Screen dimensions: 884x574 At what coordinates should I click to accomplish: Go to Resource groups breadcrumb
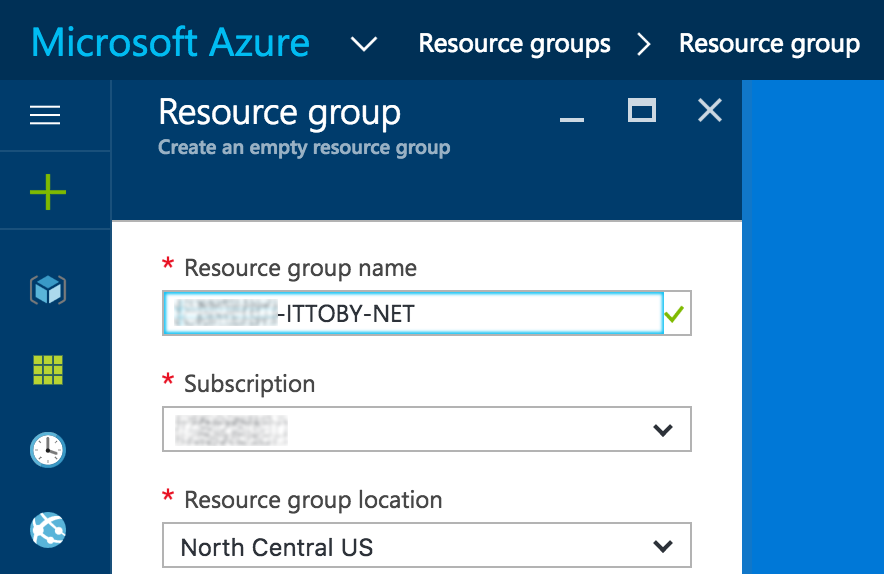tap(514, 44)
